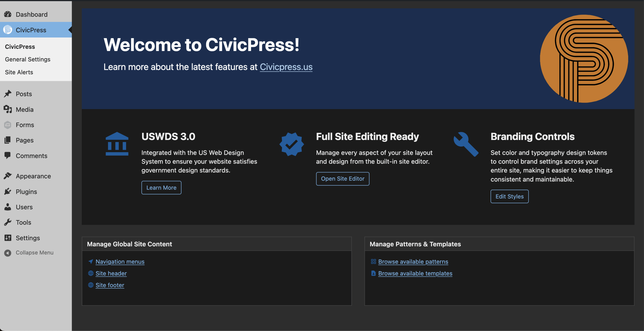Open the Site footer link

tap(110, 285)
